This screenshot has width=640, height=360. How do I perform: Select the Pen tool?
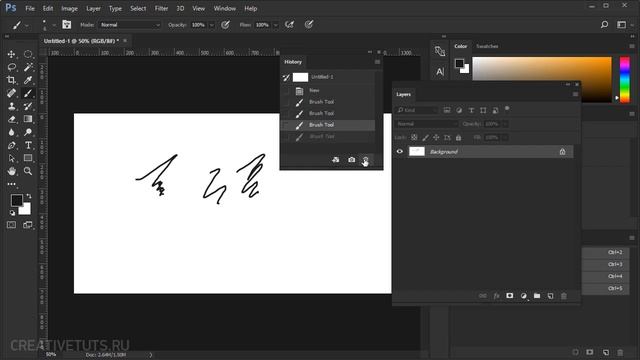(11, 145)
